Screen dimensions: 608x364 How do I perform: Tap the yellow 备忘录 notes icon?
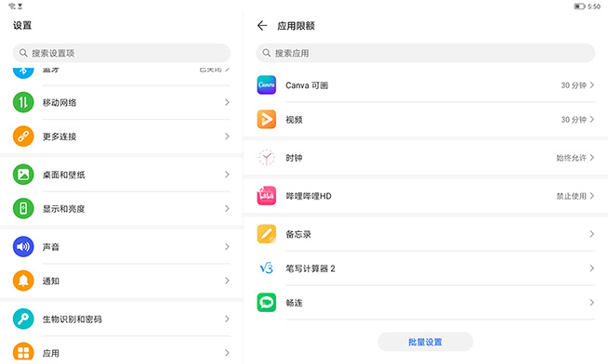[x=267, y=234]
